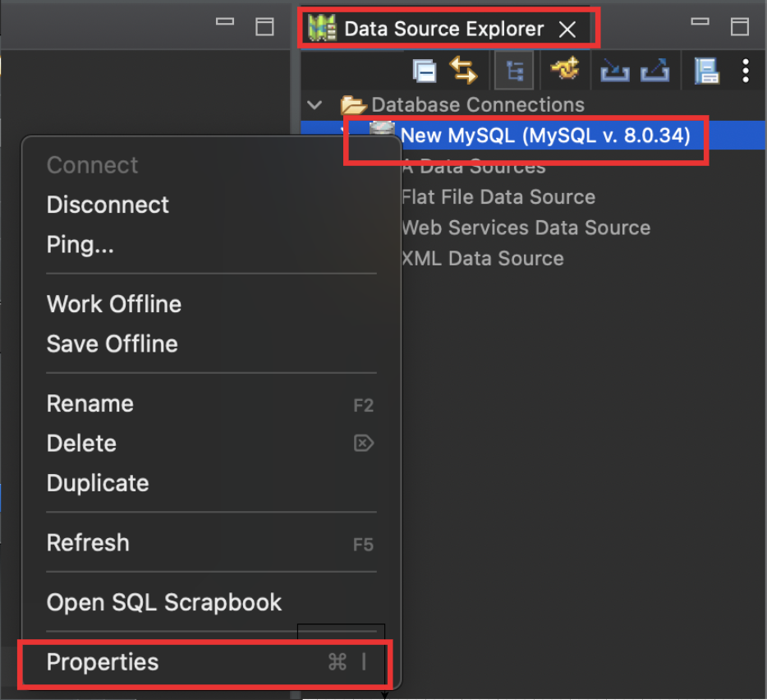Image resolution: width=767 pixels, height=700 pixels.
Task: Choose Disconnect from context menu
Action: coord(211,204)
